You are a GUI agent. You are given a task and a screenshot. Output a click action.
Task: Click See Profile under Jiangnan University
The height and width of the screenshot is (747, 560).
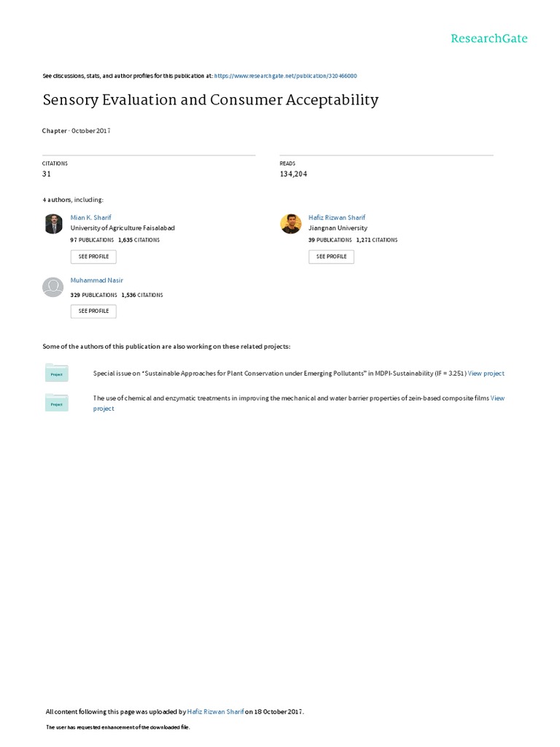pos(331,257)
